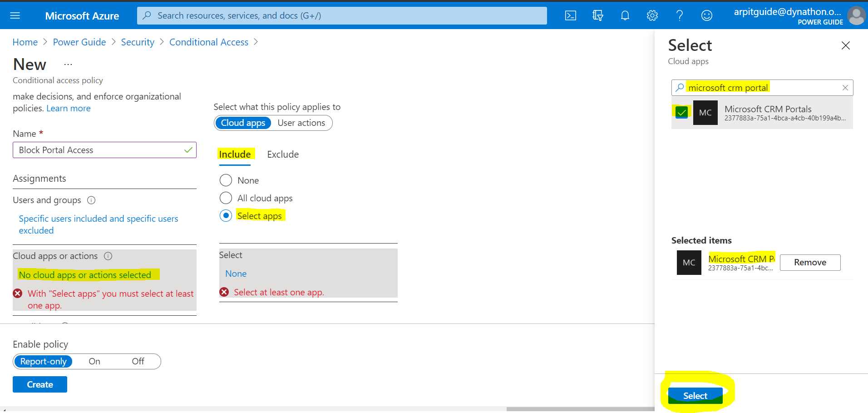Click the policy Name input field
The width and height of the screenshot is (868, 413).
tap(104, 150)
